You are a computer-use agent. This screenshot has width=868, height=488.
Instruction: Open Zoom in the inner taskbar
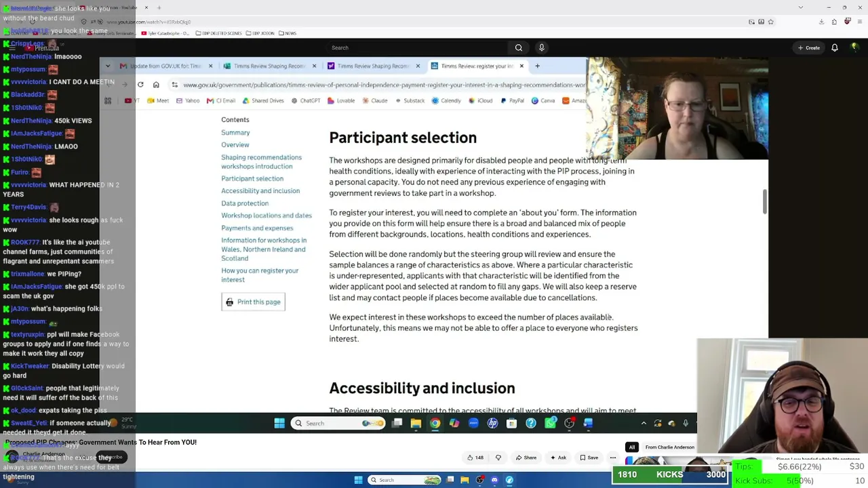point(473,424)
